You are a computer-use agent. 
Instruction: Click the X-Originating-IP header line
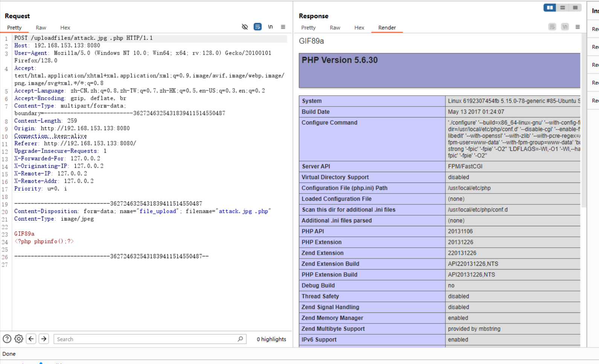pyautogui.click(x=59, y=166)
